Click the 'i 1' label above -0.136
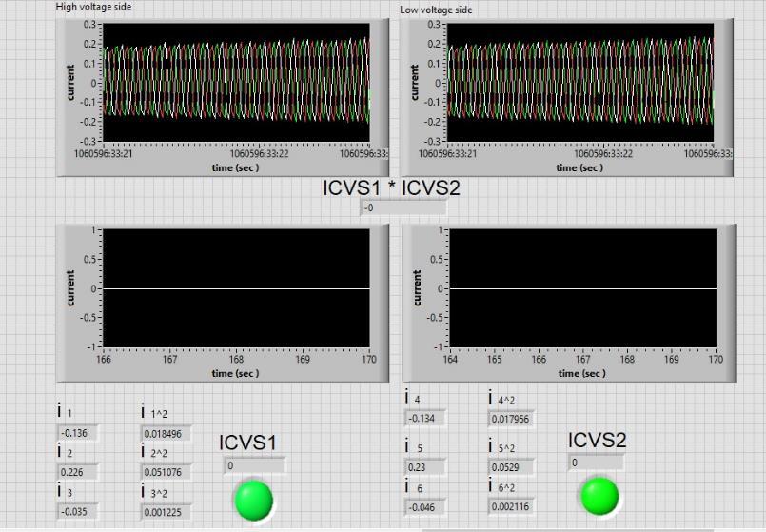This screenshot has height=532, width=766. click(65, 411)
